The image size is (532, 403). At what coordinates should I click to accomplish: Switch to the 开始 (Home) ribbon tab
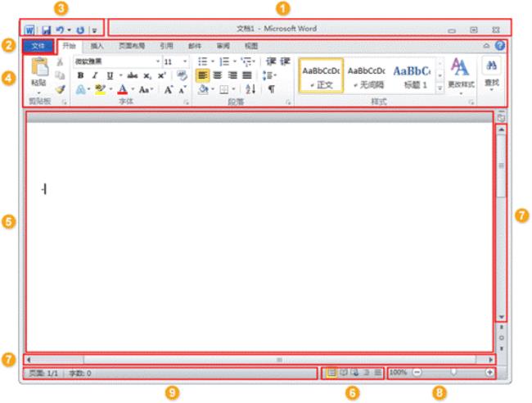tap(70, 46)
